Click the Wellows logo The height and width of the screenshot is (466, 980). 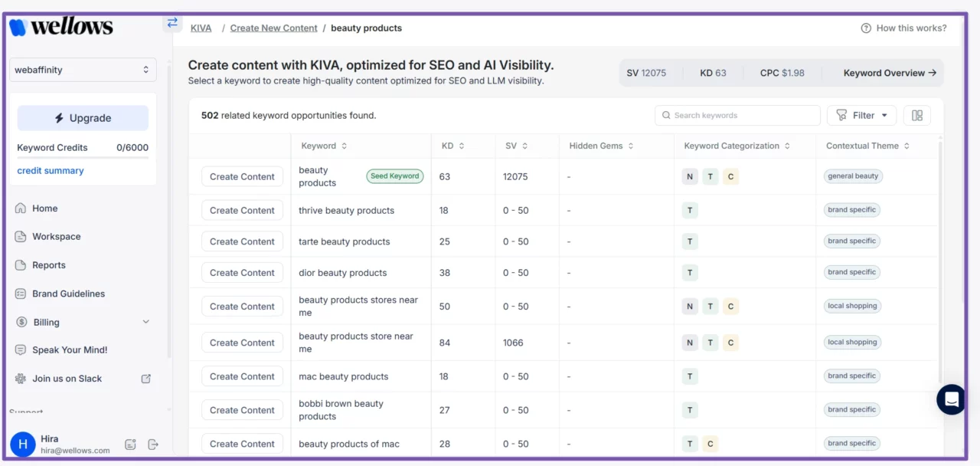pyautogui.click(x=61, y=27)
